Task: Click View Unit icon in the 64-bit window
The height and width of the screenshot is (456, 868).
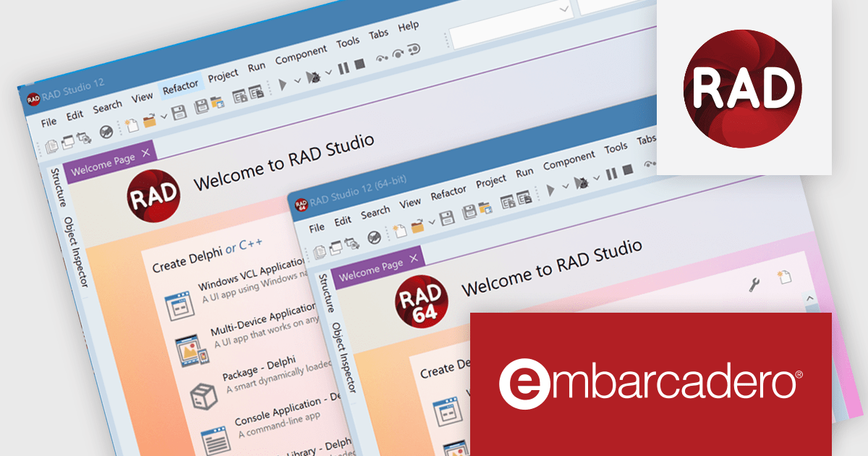Action: [x=508, y=203]
